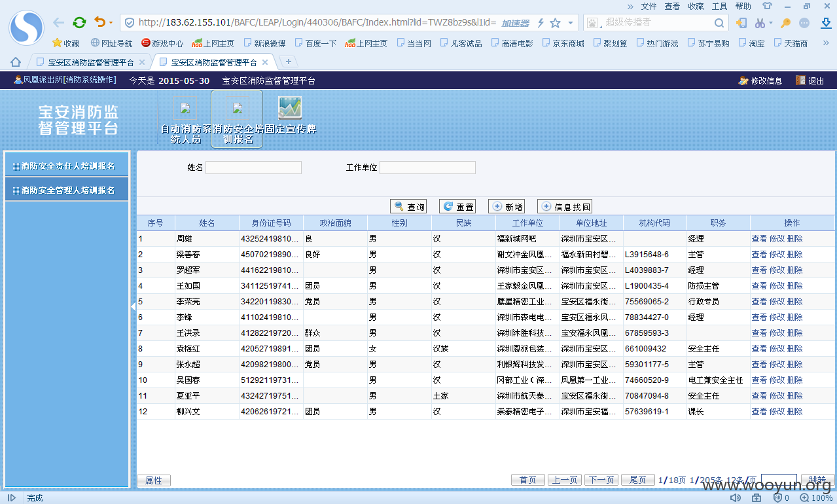This screenshot has height=504, width=837.
Task: Click the orange undo-close-tab arrow
Action: point(99,22)
